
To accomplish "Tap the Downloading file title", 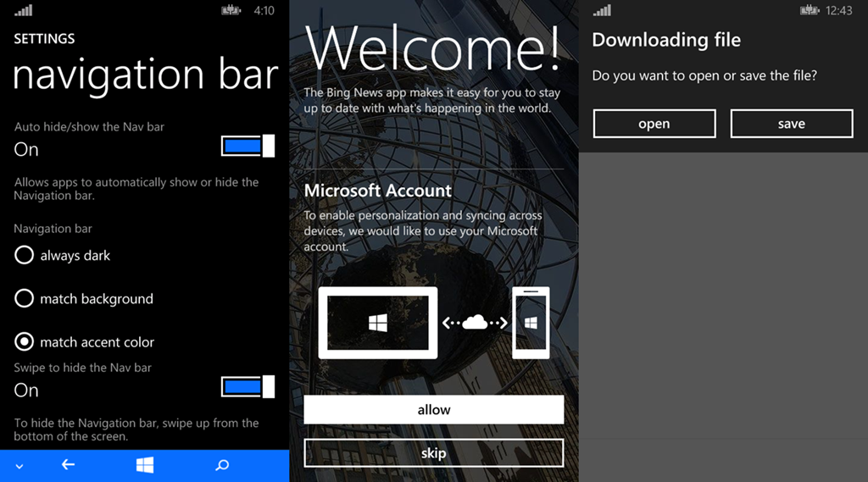I will point(666,40).
